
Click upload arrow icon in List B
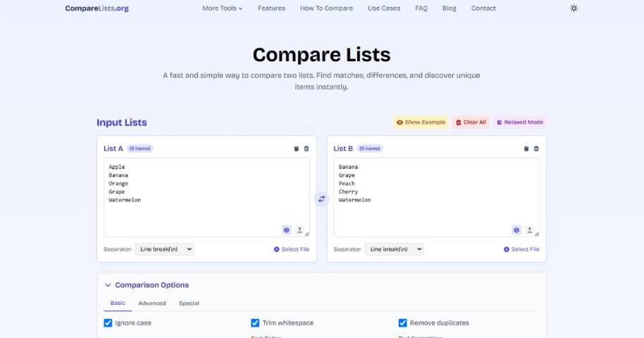pos(529,230)
